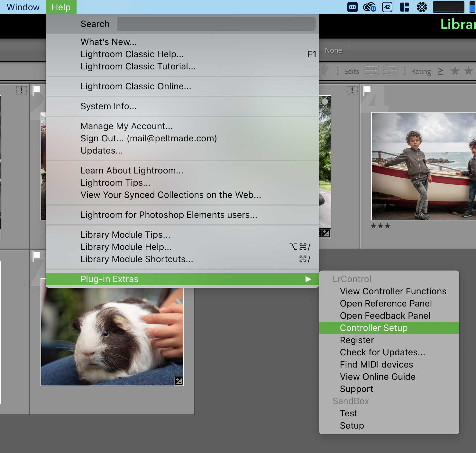Viewport: 476px width, 453px height.
Task: Choose Updates... in Help menu
Action: [x=182, y=150]
